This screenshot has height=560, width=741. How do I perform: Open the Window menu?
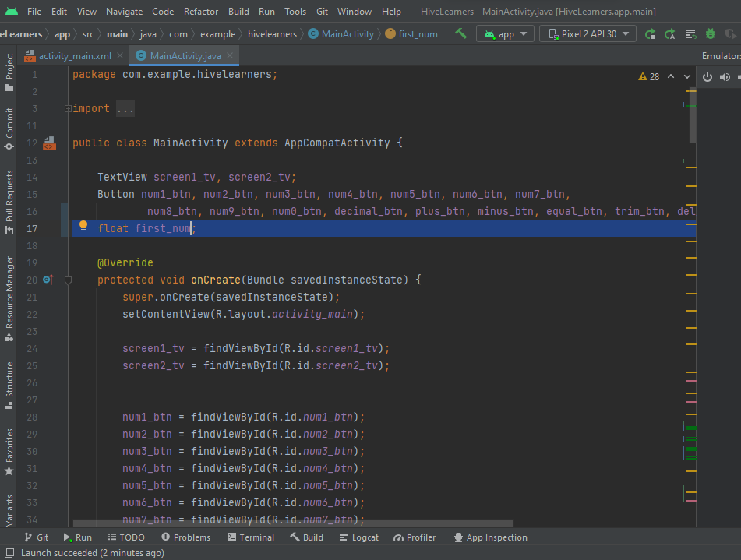355,12
